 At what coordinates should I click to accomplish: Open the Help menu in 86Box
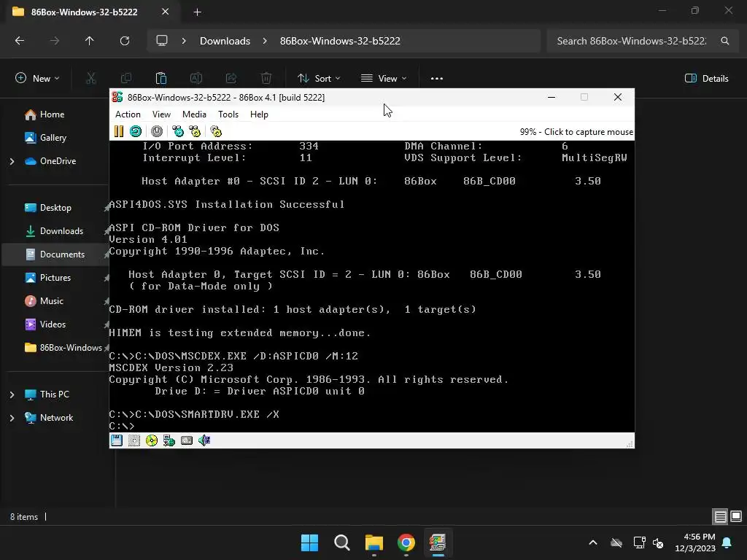click(x=259, y=114)
